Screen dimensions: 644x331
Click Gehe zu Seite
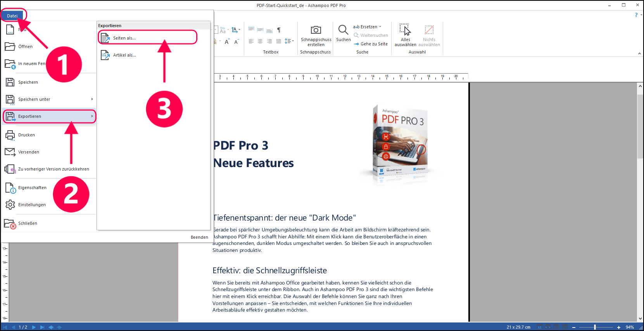[371, 44]
